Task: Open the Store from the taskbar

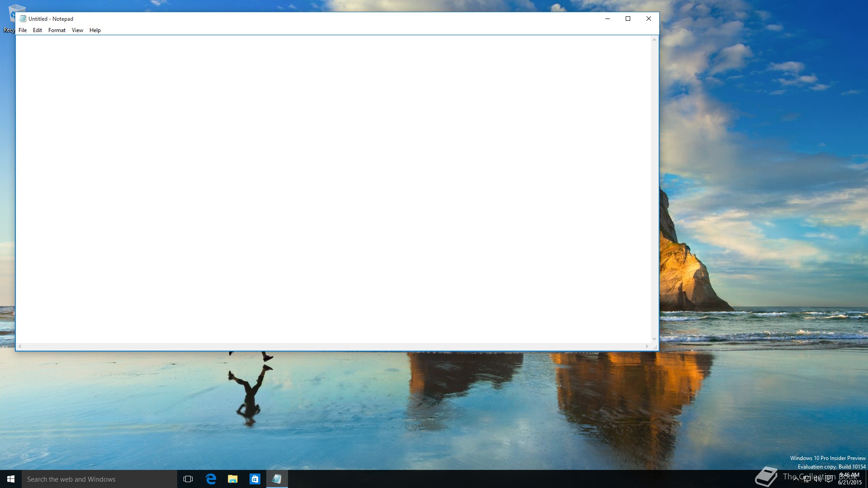Action: (255, 479)
